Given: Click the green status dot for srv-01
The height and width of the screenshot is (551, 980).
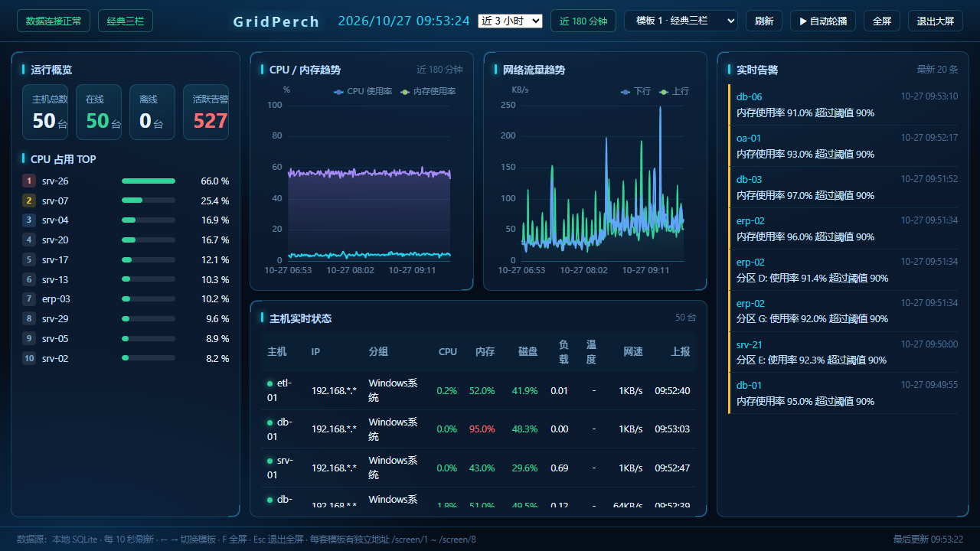Looking at the screenshot, I should point(270,461).
